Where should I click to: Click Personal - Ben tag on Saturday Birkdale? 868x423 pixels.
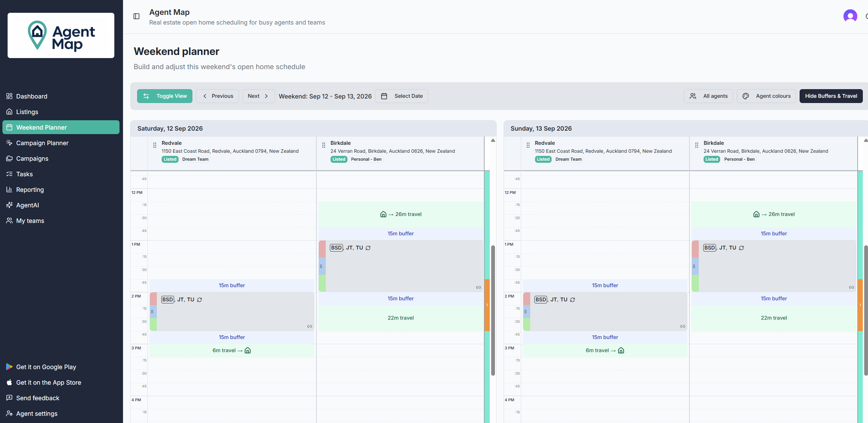click(x=366, y=159)
